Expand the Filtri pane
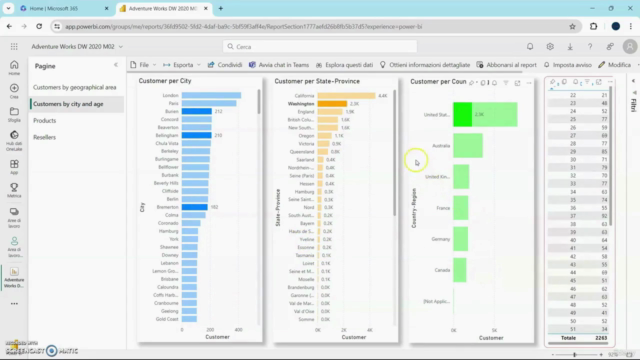This screenshot has height=360, width=640. [633, 81]
